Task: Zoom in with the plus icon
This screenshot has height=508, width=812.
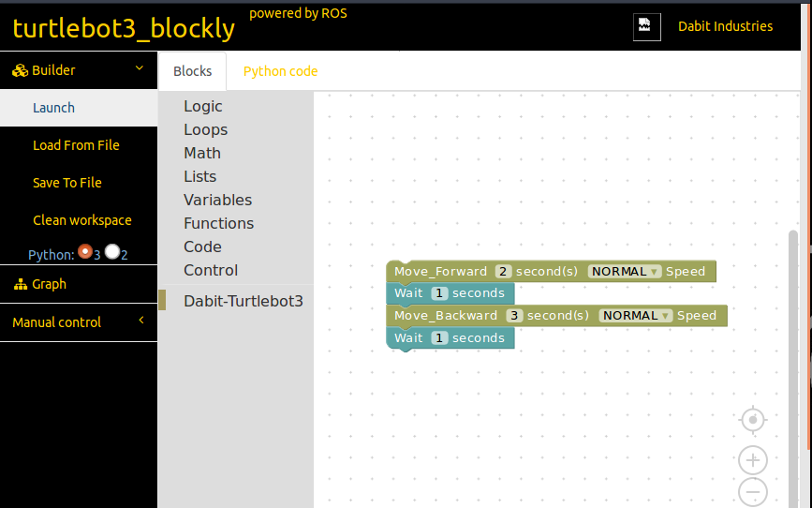Action: point(753,460)
